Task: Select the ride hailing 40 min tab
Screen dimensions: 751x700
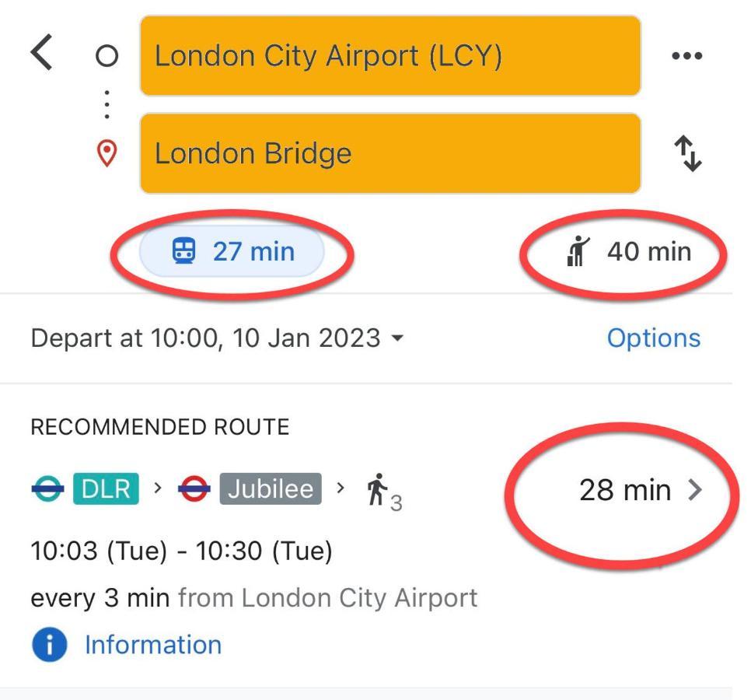Action: (628, 251)
